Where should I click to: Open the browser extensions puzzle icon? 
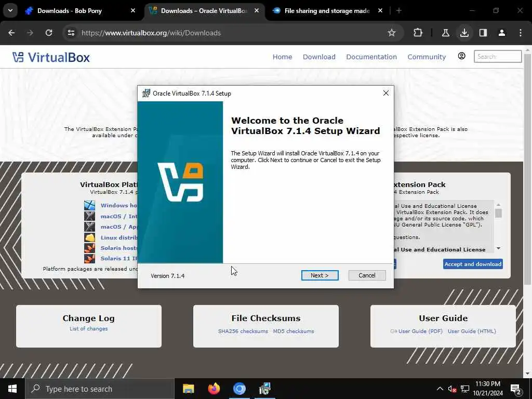[x=418, y=33]
